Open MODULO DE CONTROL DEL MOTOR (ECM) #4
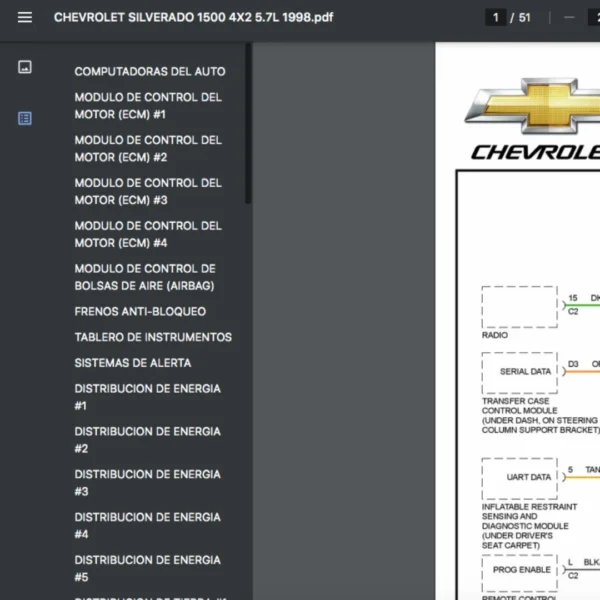The image size is (600, 600). (148, 234)
